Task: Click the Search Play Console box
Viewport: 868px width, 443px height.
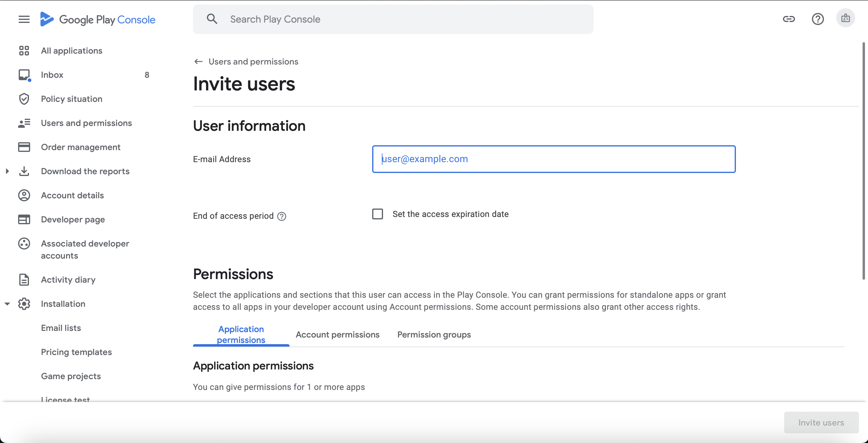Action: coord(393,19)
